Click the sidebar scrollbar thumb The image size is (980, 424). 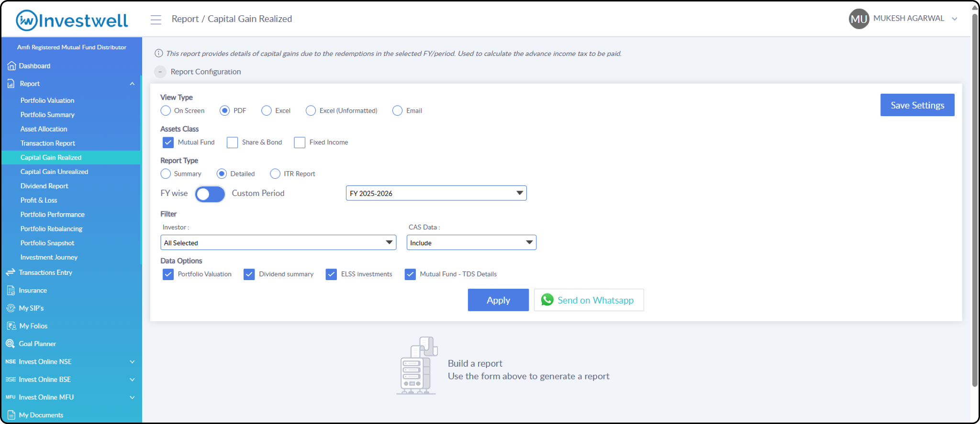[x=141, y=170]
